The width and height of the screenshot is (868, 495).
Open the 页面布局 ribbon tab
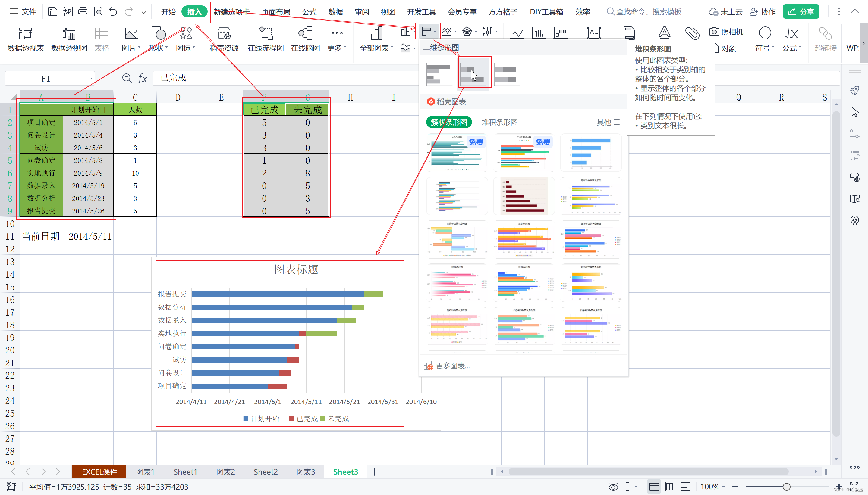pyautogui.click(x=275, y=12)
